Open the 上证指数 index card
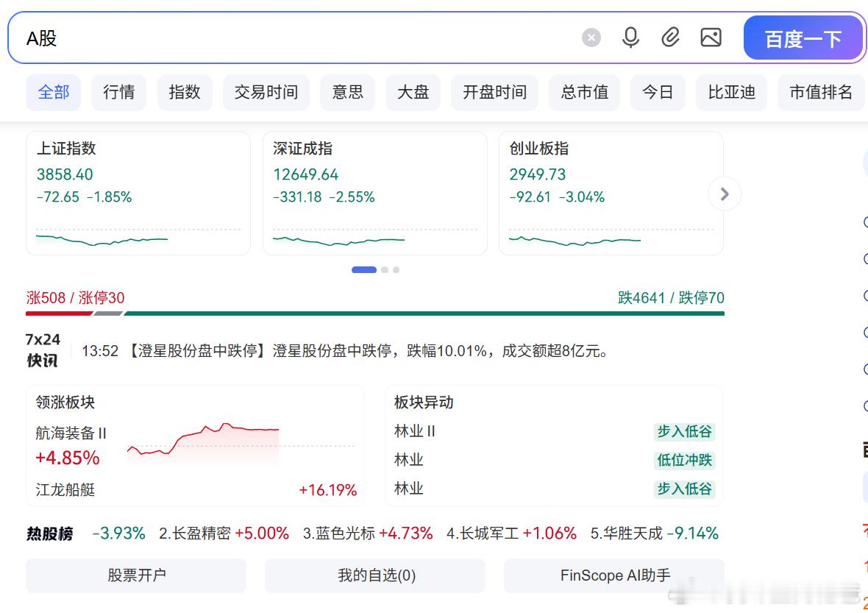The image size is (868, 613). click(x=138, y=193)
